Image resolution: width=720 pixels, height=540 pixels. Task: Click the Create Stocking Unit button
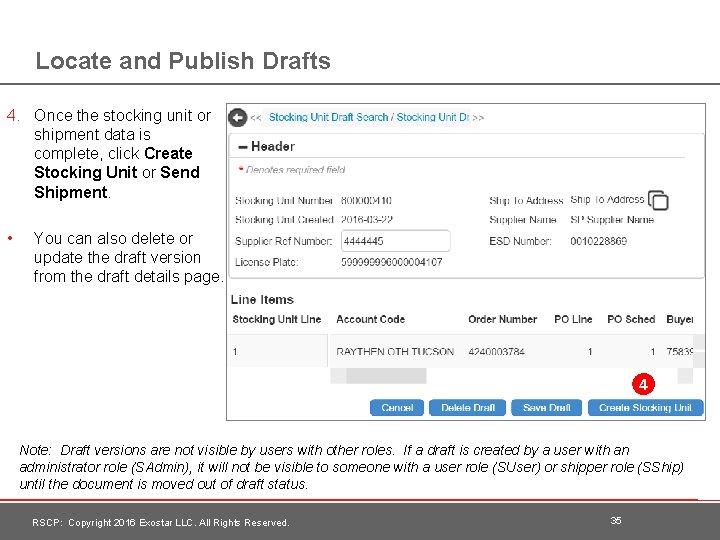pyautogui.click(x=645, y=408)
